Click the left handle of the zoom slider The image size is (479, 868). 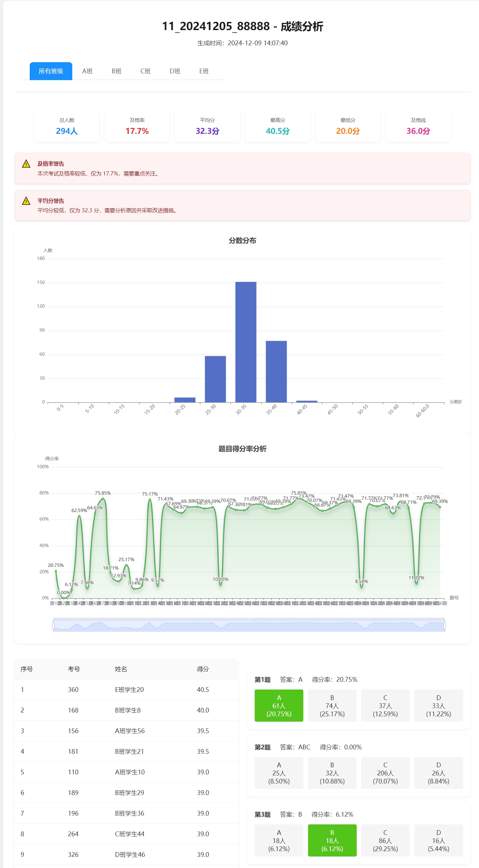coord(53,626)
